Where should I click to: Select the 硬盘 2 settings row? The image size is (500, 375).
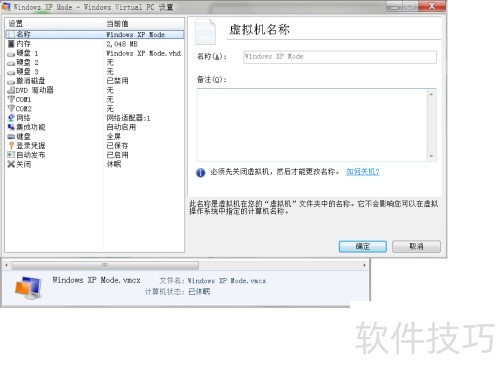95,63
